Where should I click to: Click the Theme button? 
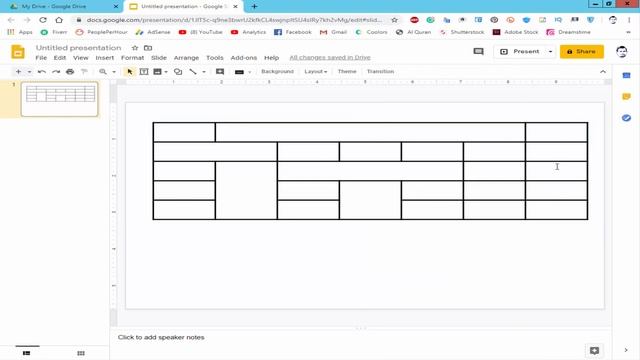point(347,71)
